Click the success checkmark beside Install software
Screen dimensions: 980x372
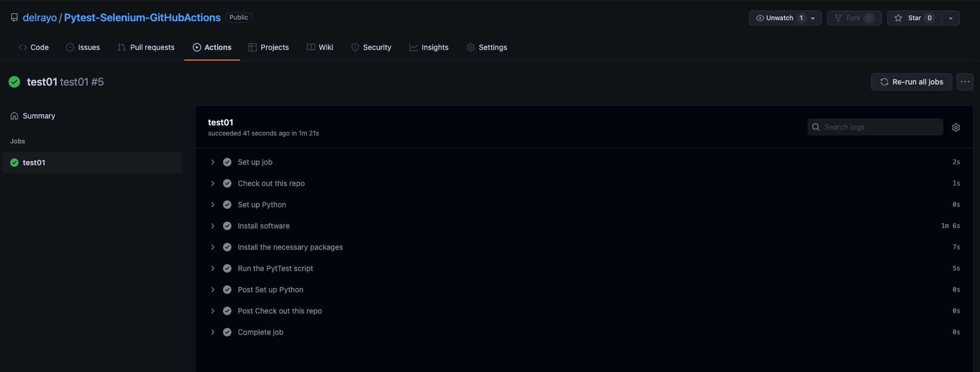coord(227,226)
